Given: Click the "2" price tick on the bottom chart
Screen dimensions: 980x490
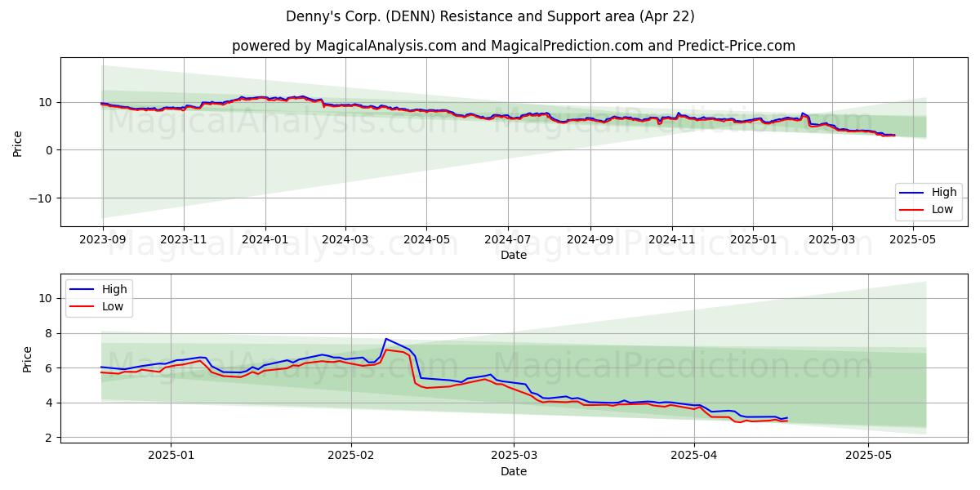Looking at the screenshot, I should 49,438.
